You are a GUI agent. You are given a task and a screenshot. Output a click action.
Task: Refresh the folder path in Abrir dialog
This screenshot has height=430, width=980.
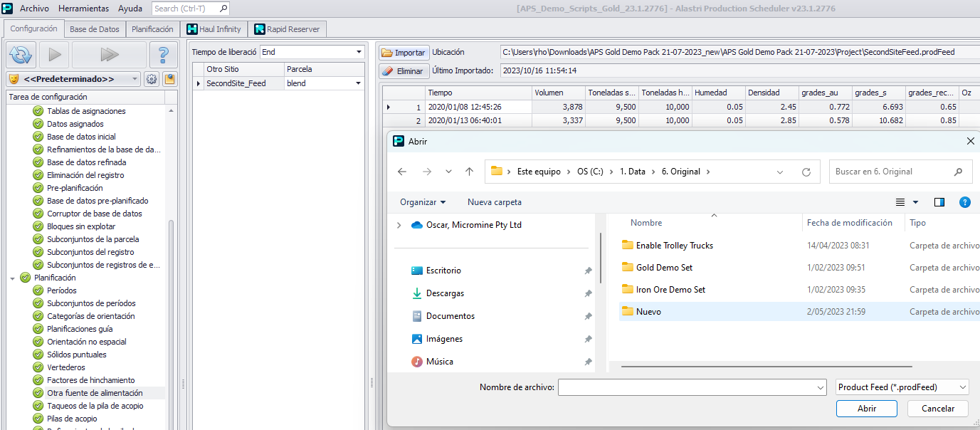tap(806, 172)
